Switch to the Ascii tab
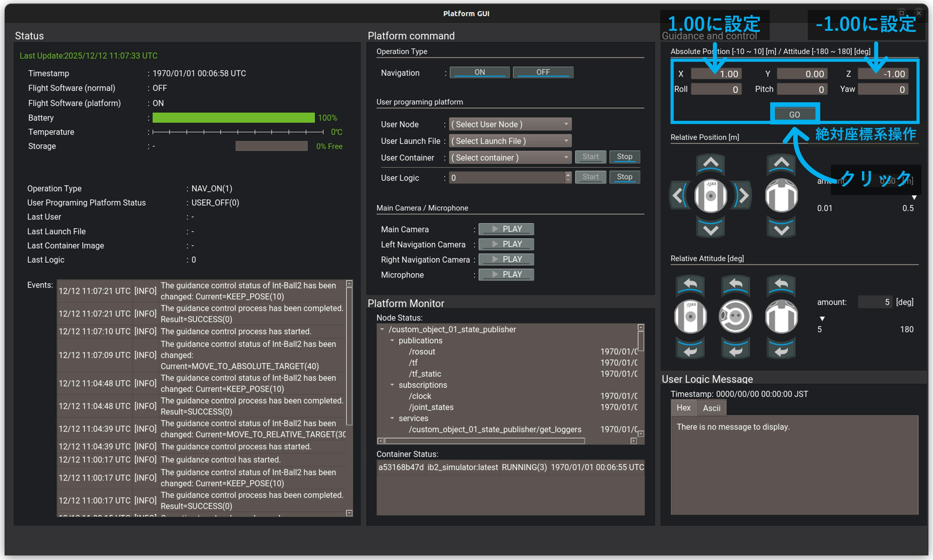 pyautogui.click(x=711, y=408)
